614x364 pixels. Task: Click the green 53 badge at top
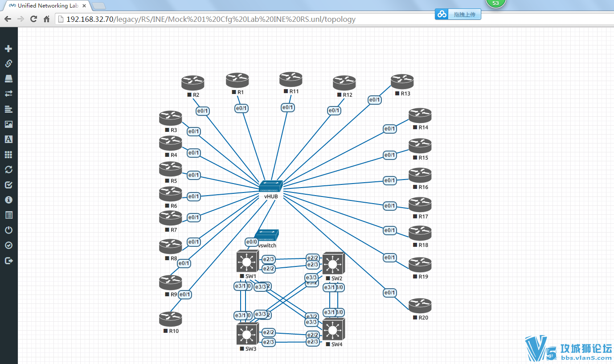(x=495, y=3)
